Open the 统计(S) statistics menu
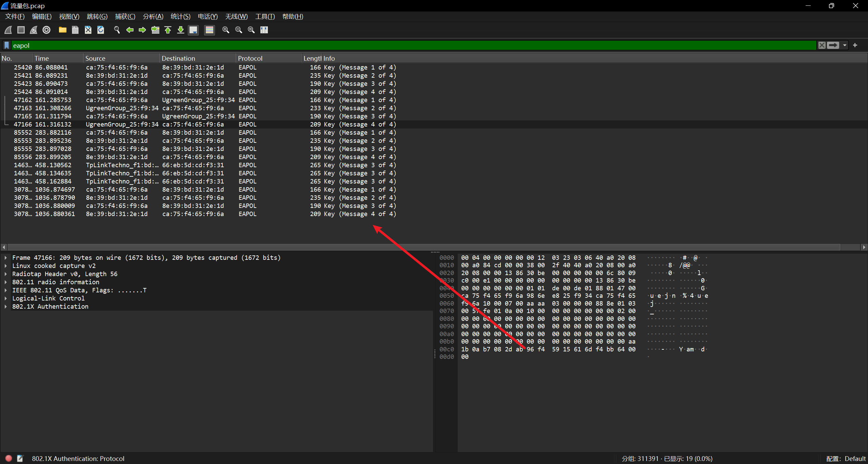The width and height of the screenshot is (868, 464). [x=180, y=17]
